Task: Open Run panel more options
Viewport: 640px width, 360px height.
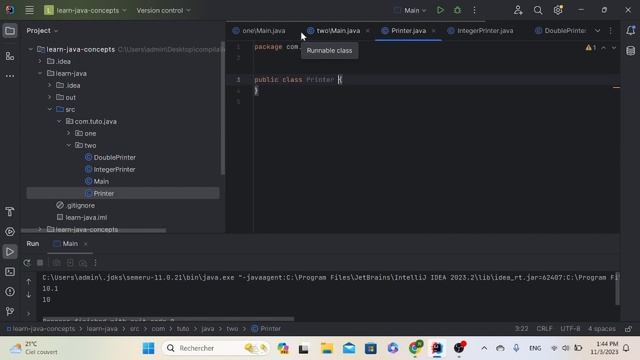Action: 95,263
